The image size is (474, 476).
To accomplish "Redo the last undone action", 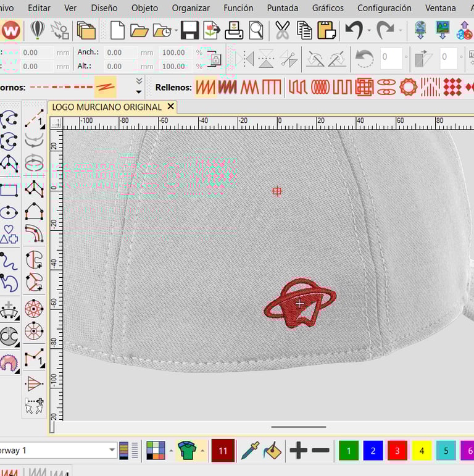I will (x=385, y=30).
